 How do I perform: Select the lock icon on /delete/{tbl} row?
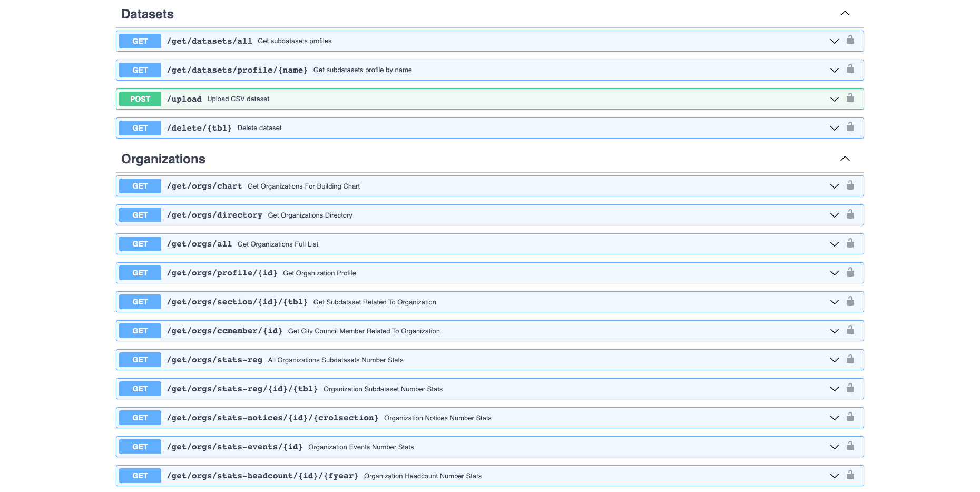coord(850,127)
